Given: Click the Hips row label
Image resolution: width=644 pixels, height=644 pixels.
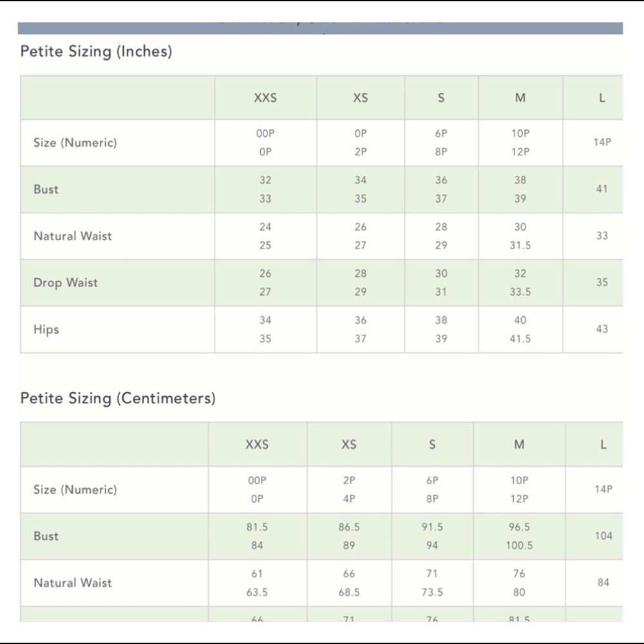Looking at the screenshot, I should [x=46, y=329].
